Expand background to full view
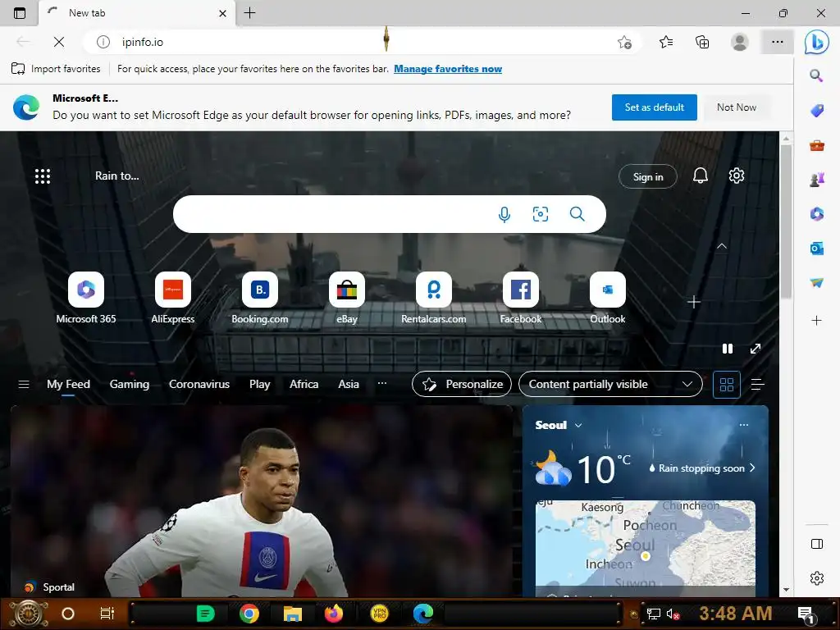The image size is (840, 630). (756, 349)
